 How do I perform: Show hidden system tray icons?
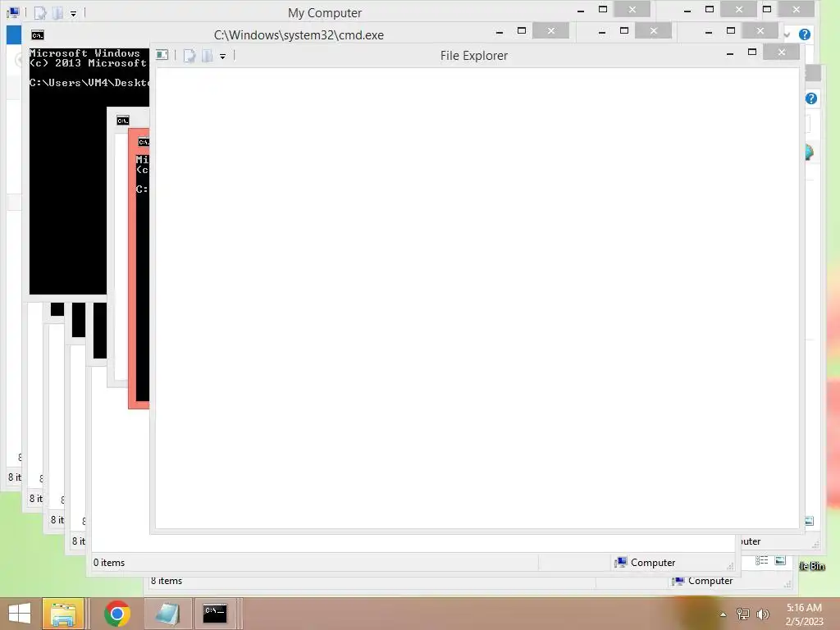[724, 614]
